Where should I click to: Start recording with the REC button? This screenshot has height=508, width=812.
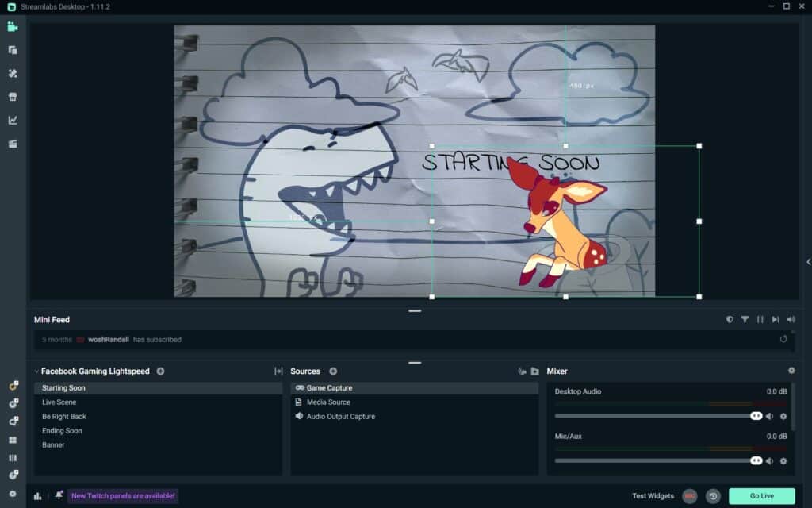coord(690,496)
